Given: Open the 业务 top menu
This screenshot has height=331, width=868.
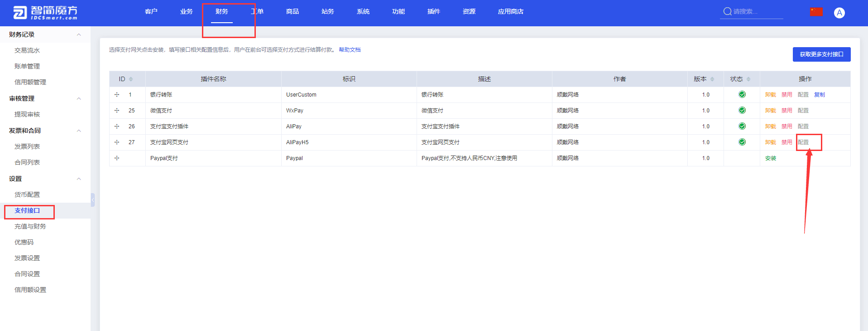Looking at the screenshot, I should (187, 11).
